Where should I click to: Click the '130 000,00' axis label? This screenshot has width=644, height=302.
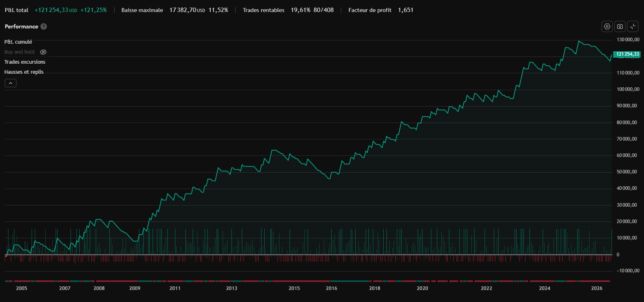pyautogui.click(x=628, y=40)
